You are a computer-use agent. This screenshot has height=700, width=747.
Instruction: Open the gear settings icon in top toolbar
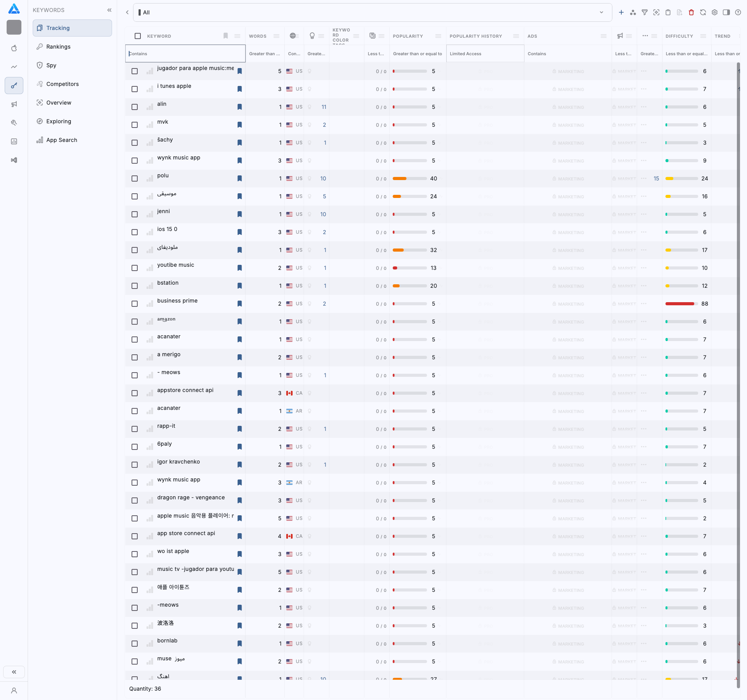(x=715, y=12)
